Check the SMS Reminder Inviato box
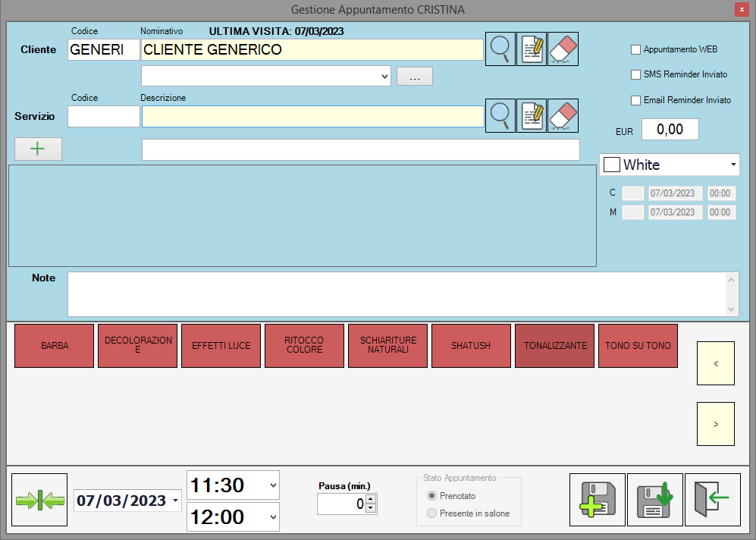The image size is (756, 540). [636, 75]
